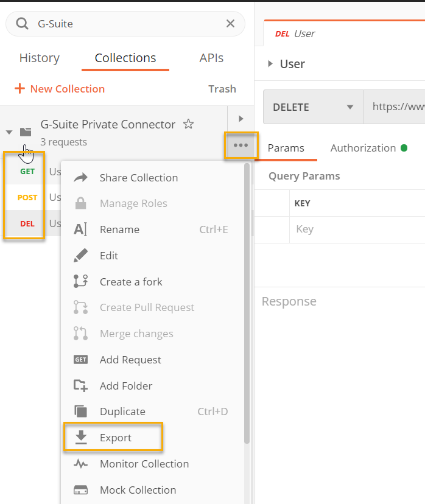Screen dimensions: 425x504
Task: Click the GET badge icon by Add Request
Action: pyautogui.click(x=80, y=360)
